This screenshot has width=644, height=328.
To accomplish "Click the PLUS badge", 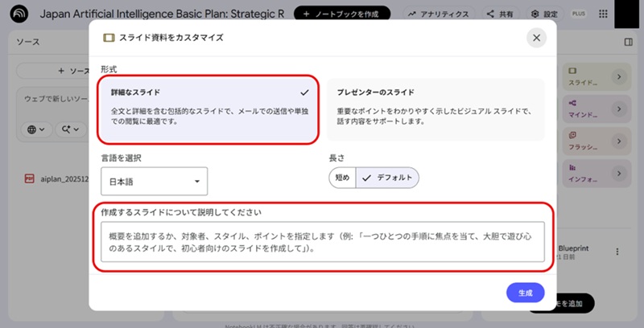I will (x=579, y=14).
